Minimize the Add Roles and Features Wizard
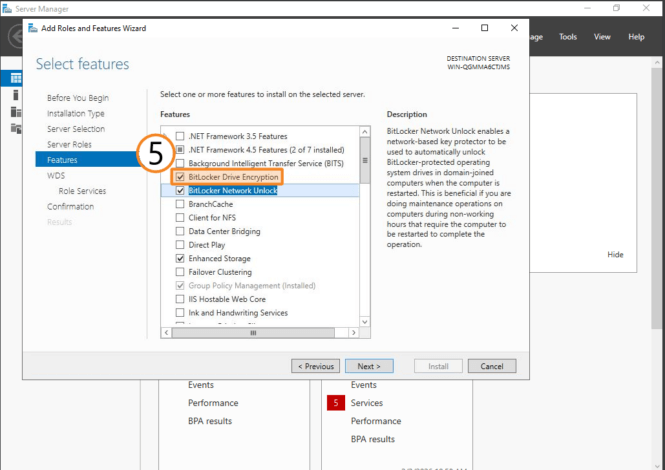The height and width of the screenshot is (470, 665). (455, 28)
